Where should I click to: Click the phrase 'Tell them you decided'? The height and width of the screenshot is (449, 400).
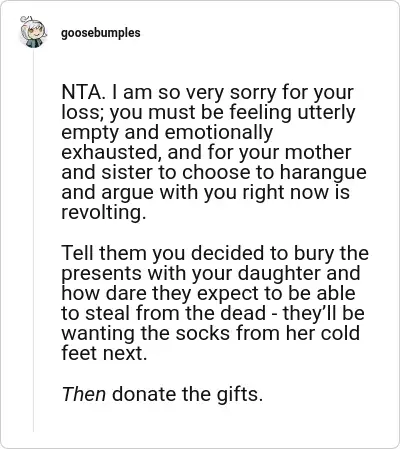[x=163, y=253]
